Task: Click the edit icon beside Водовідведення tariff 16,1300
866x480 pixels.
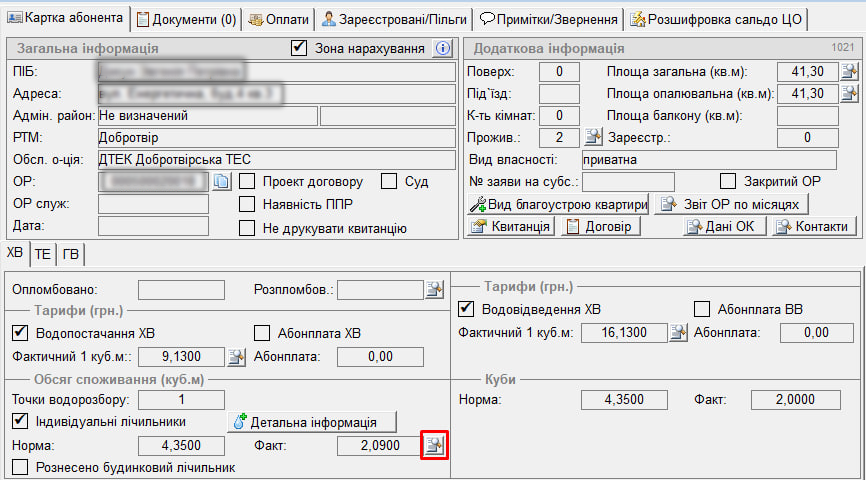Action: [678, 333]
